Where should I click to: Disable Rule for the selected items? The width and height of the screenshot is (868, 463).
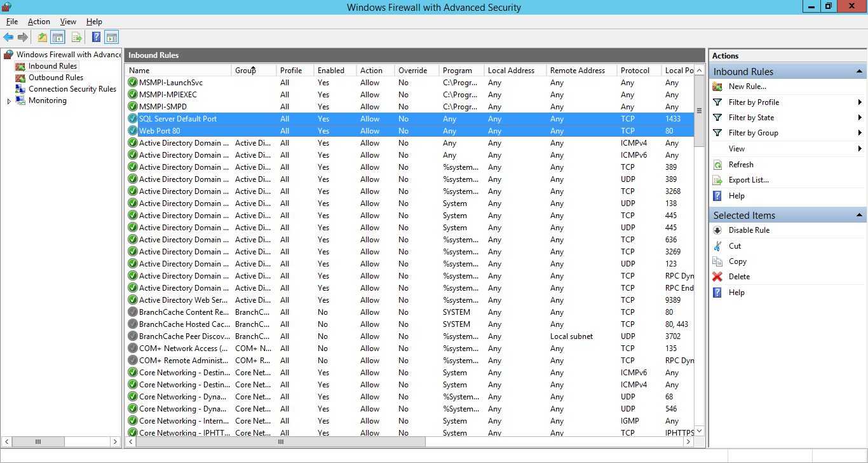tap(749, 230)
